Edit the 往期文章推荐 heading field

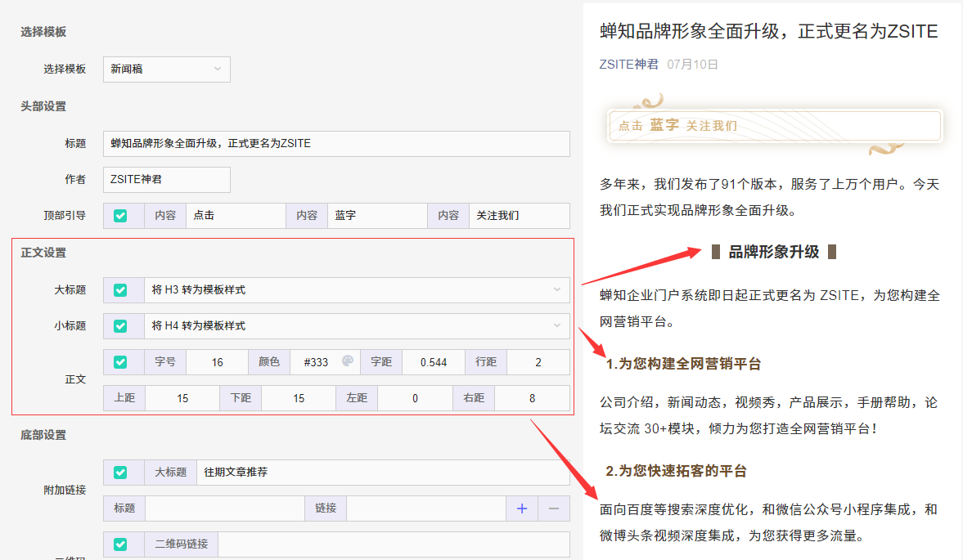coord(383,473)
